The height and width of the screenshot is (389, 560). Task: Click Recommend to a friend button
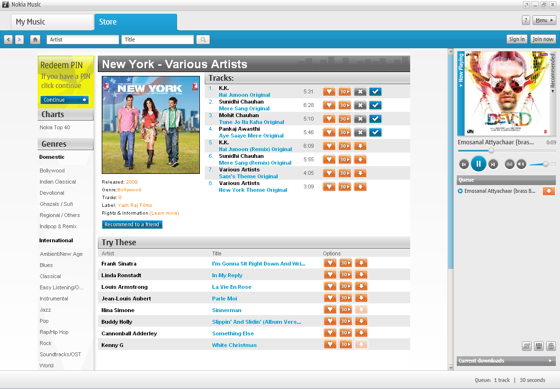(x=132, y=225)
